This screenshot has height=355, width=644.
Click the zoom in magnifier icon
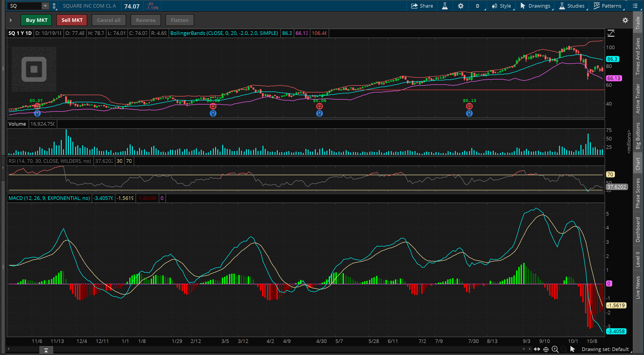pyautogui.click(x=555, y=349)
